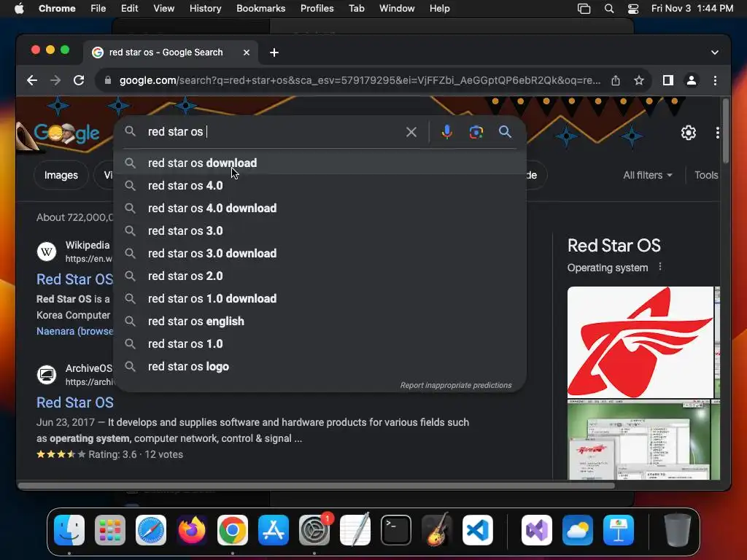
Task: Open the History menu
Action: [x=205, y=9]
